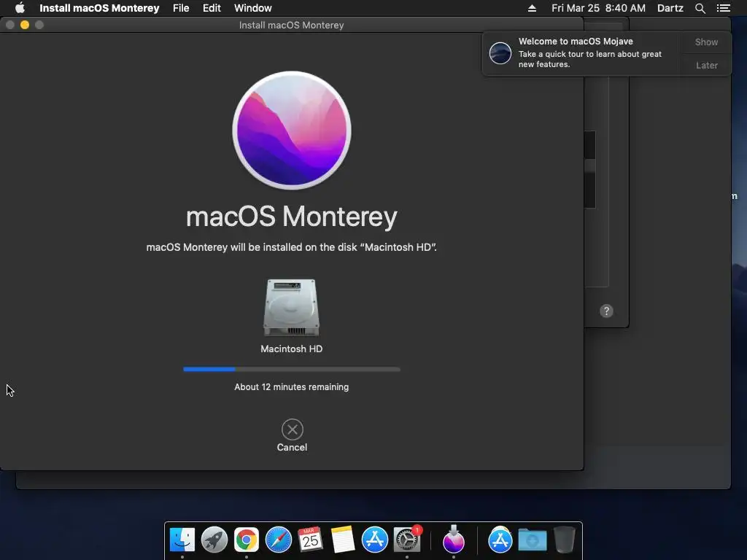Open App Store next to Notes
Screen dimensions: 747x560
(x=374, y=540)
